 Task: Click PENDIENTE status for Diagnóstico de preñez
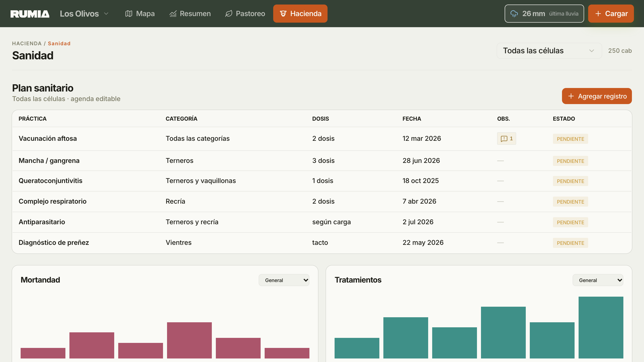(x=570, y=243)
